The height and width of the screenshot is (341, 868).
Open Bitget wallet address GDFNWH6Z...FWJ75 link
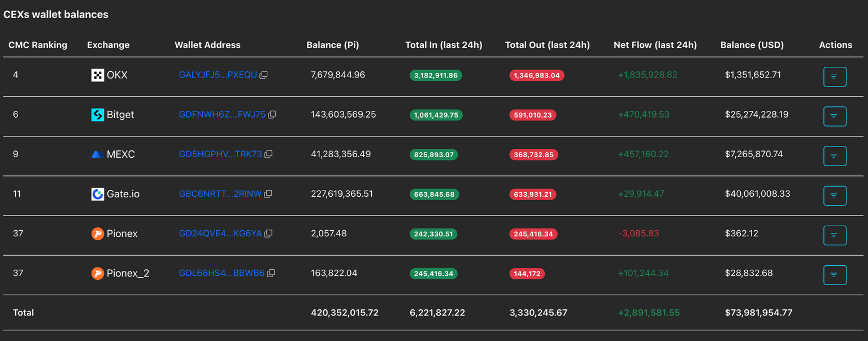point(222,115)
